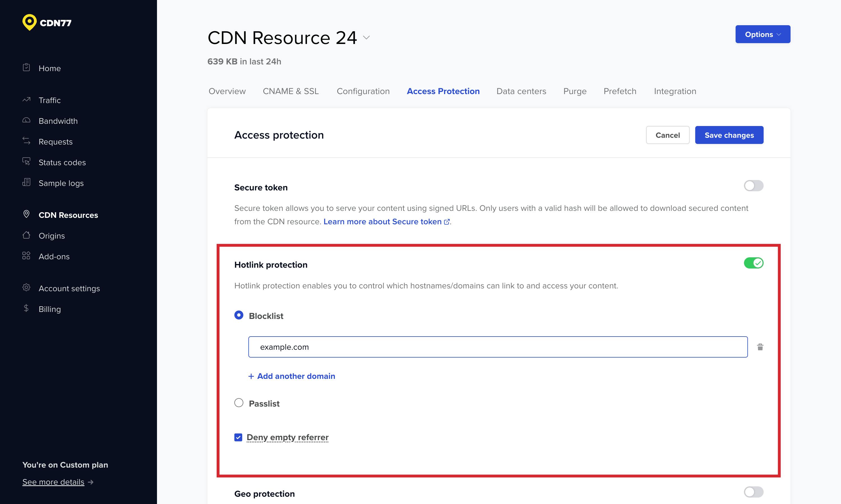Click the Bandwidth gauge icon

(x=27, y=120)
